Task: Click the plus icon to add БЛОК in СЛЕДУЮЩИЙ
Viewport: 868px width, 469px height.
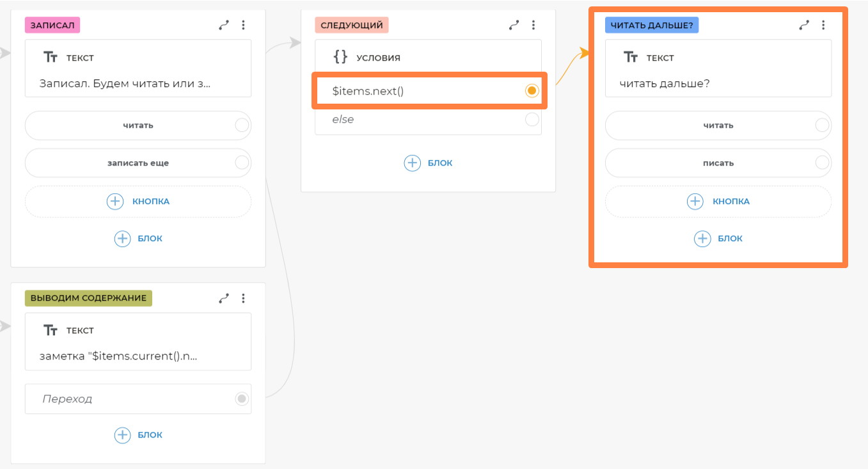Action: [413, 163]
